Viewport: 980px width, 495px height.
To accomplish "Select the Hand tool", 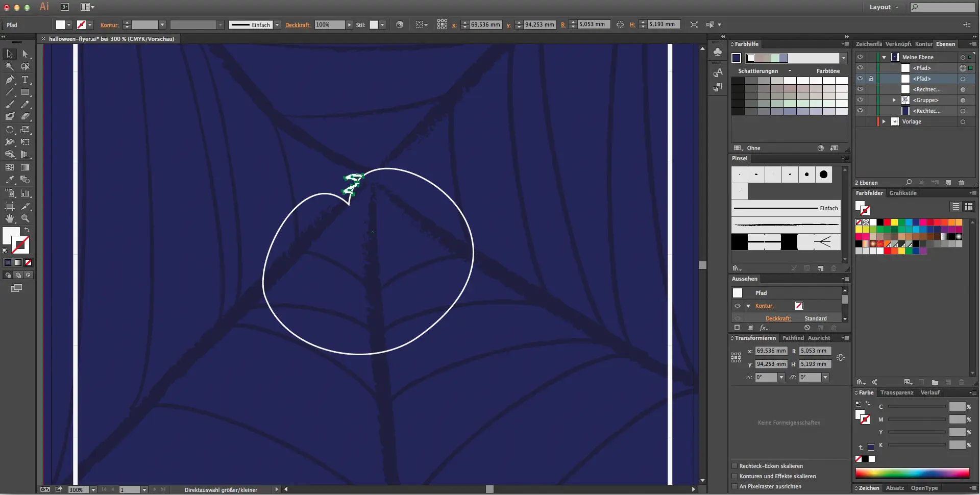I will tap(10, 218).
